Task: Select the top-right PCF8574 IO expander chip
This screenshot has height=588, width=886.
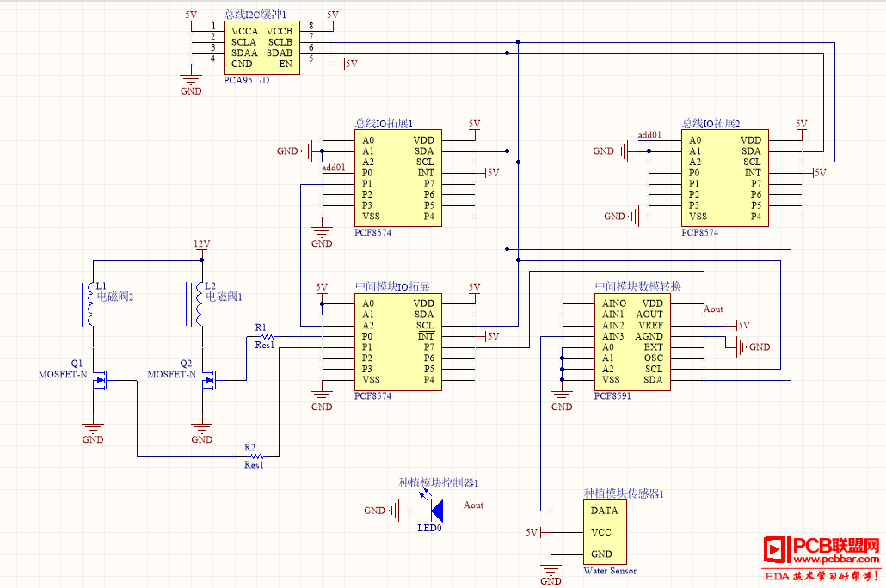Action: coord(725,178)
